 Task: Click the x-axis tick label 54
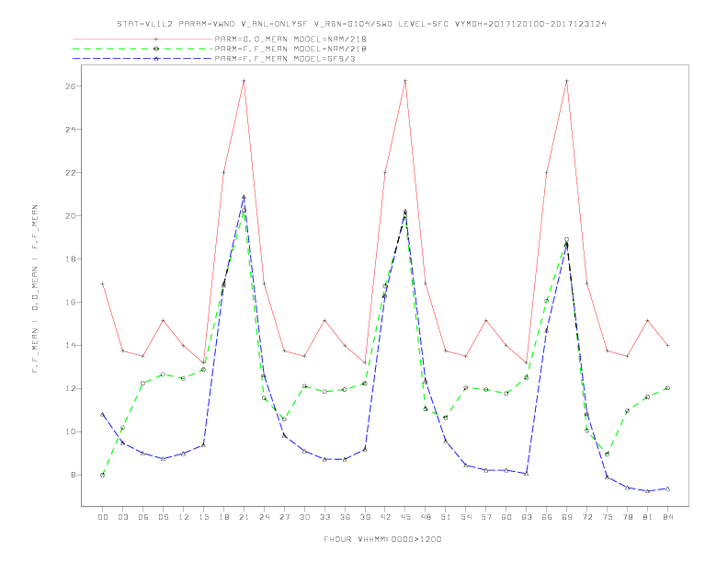coord(466,517)
